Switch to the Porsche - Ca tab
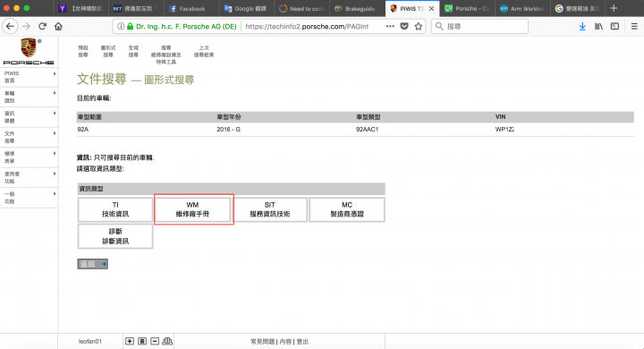 (x=468, y=9)
